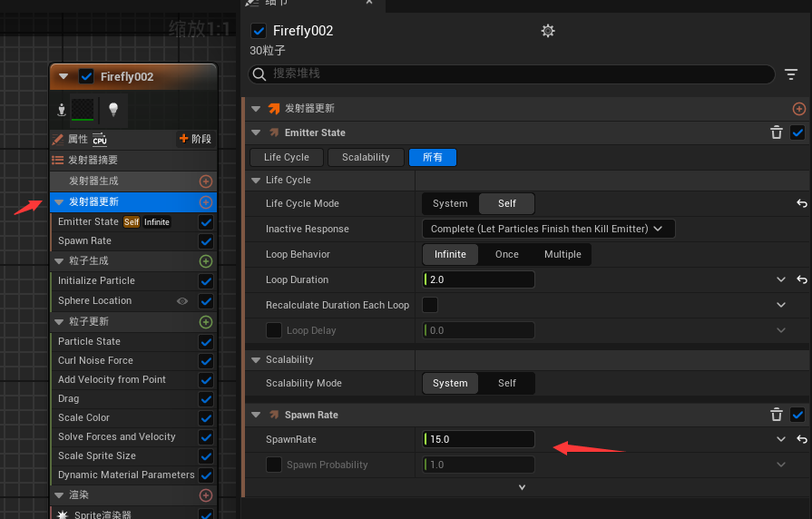This screenshot has height=519, width=812.
Task: Toggle Emitter State module checkbox in details
Action: 797,132
